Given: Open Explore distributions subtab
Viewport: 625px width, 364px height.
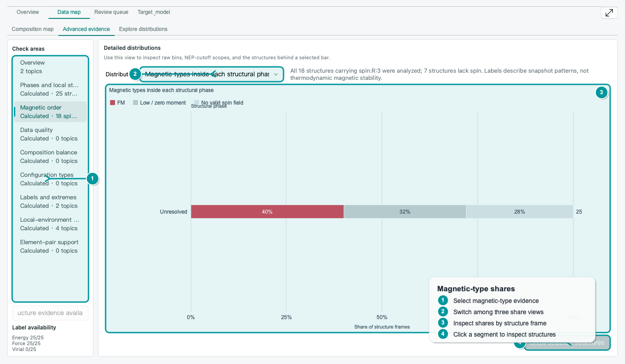Looking at the screenshot, I should coord(143,29).
